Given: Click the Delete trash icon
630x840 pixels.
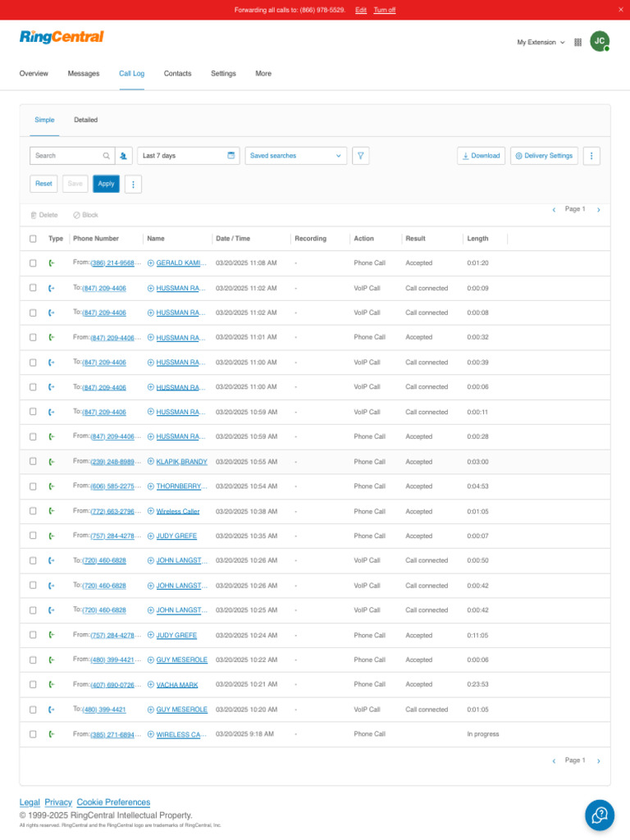Looking at the screenshot, I should point(34,216).
